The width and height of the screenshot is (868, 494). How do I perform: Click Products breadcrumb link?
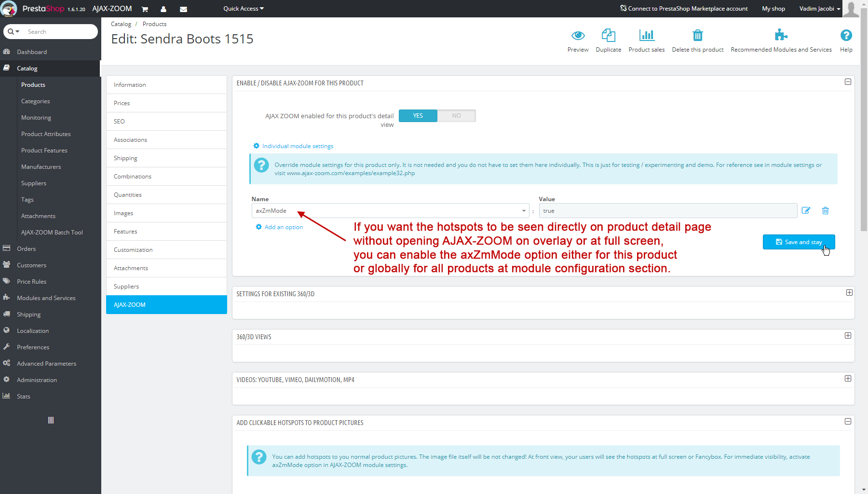[x=154, y=24]
